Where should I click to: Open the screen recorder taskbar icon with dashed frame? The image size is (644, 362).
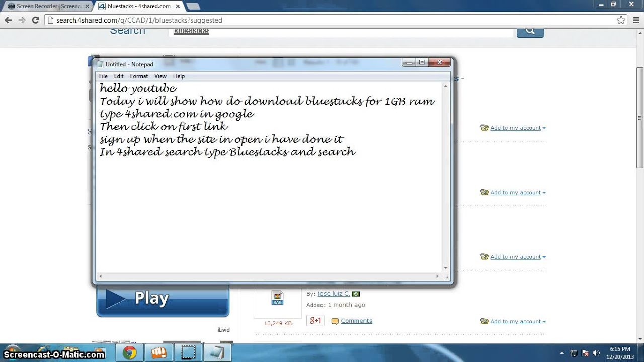[188, 353]
